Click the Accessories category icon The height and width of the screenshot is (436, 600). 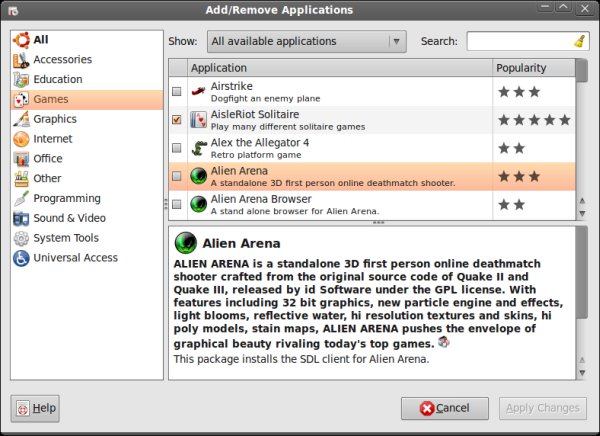pyautogui.click(x=20, y=59)
